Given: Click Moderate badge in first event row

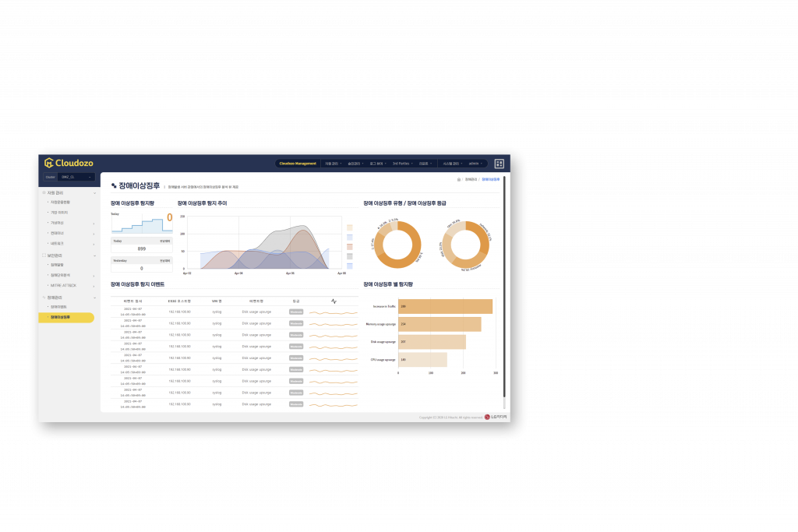Looking at the screenshot, I should [x=296, y=312].
